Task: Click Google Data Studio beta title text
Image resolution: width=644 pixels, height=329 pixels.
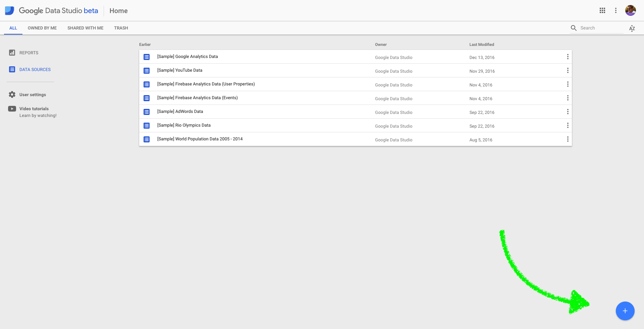Action: (58, 11)
